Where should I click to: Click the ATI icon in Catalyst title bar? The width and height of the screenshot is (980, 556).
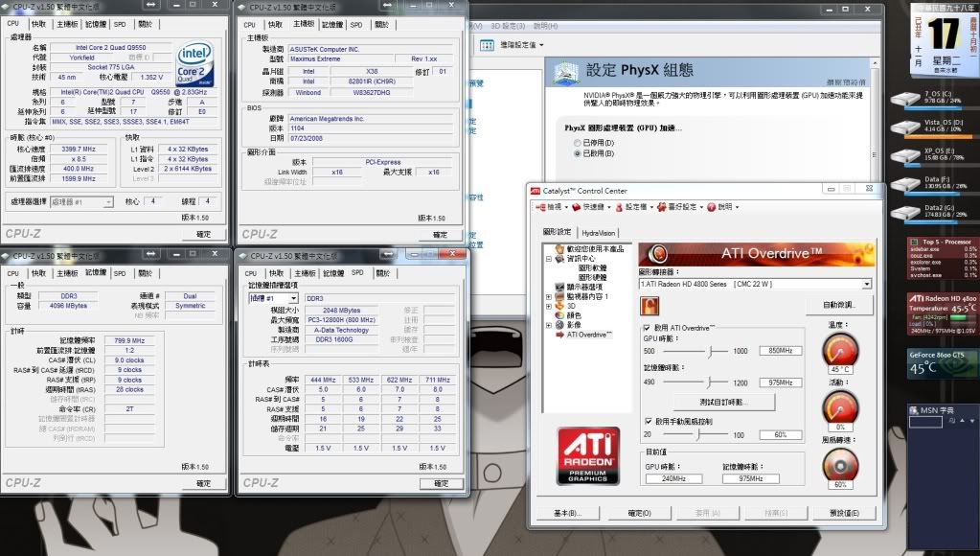tap(535, 191)
